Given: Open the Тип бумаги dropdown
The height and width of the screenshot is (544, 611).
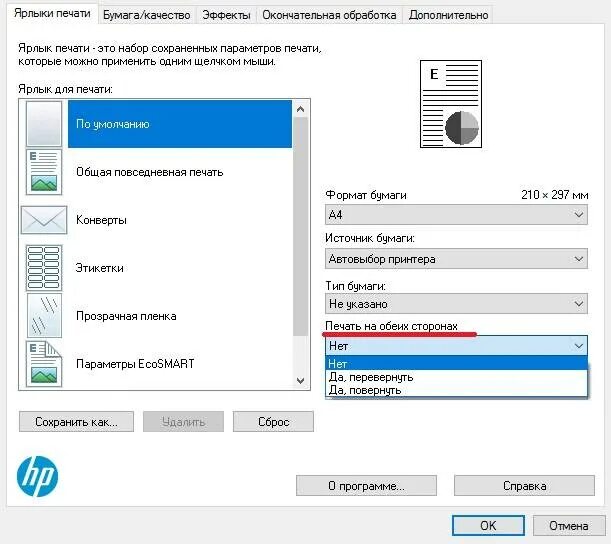Looking at the screenshot, I should coord(456,304).
